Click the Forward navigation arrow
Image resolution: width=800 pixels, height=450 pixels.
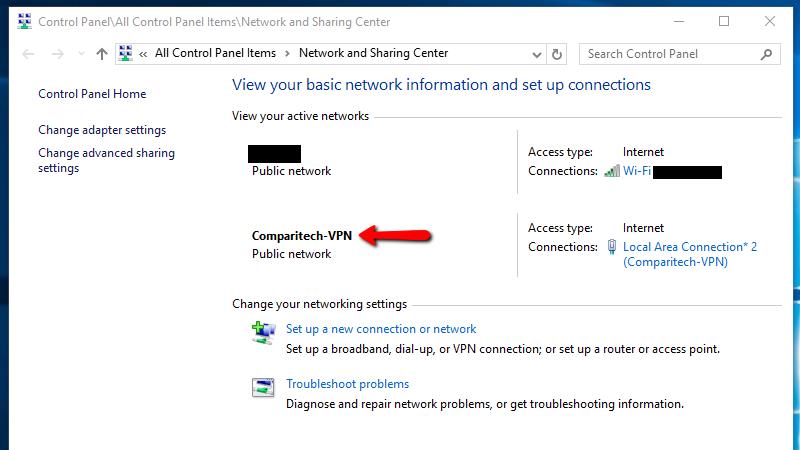pos(58,54)
